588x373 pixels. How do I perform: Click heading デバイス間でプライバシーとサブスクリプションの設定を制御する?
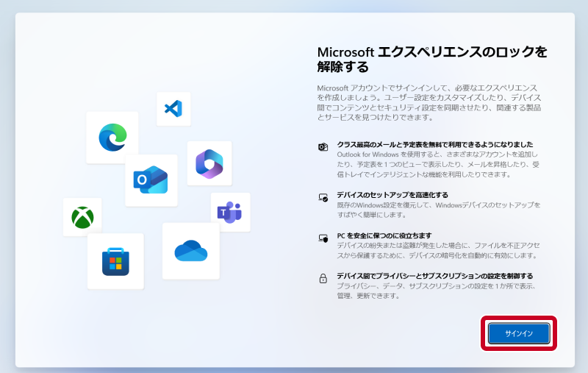coord(434,276)
